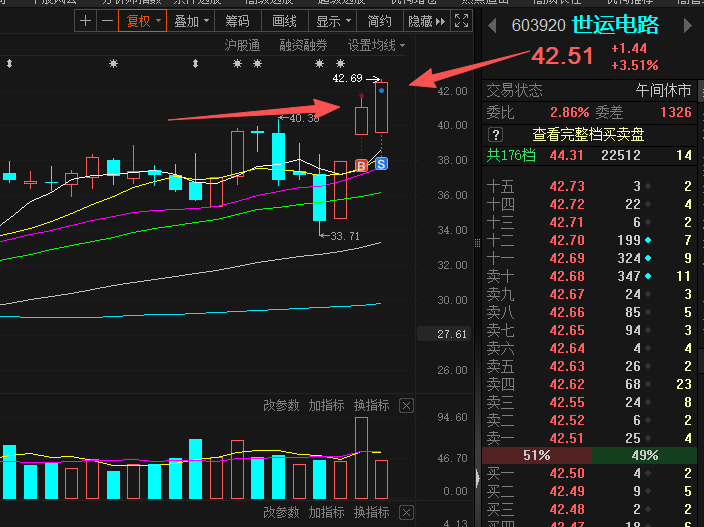Click the B buy marker on chart
This screenshot has height=527, width=704.
361,166
